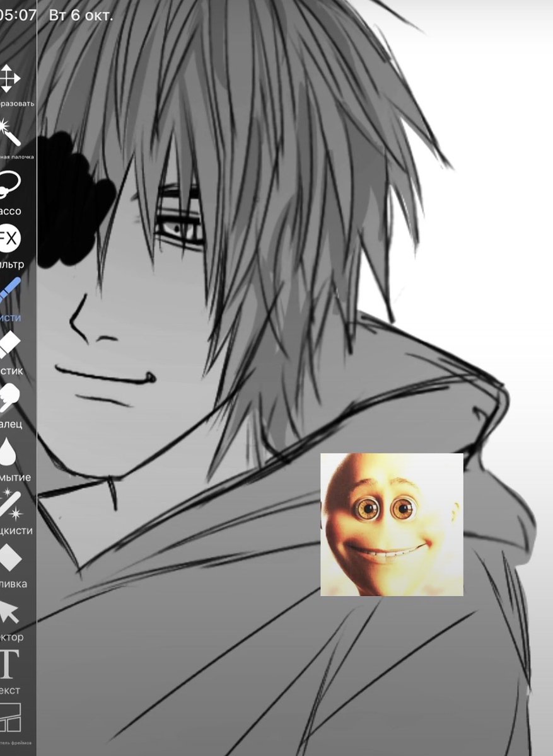The image size is (553, 756).
Task: Select the Frame divider tool
Action: [x=10, y=718]
